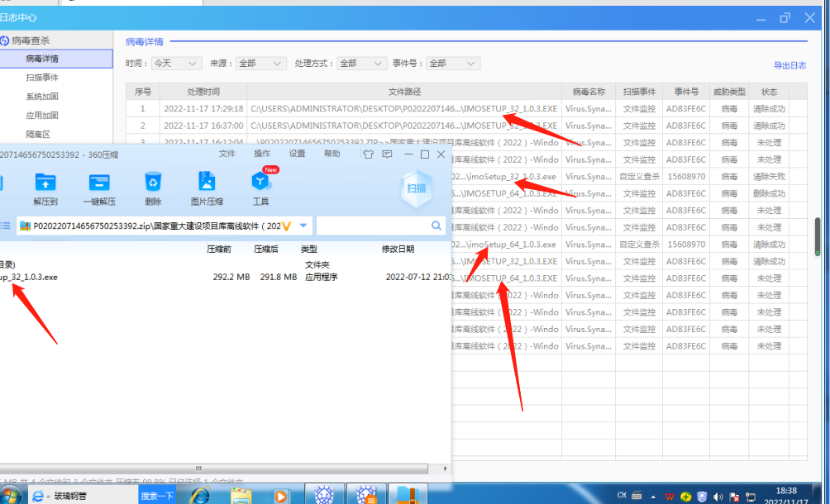Viewport: 830px width, 504px height.
Task: Open the orange media player icon on taskbar
Action: click(280, 496)
